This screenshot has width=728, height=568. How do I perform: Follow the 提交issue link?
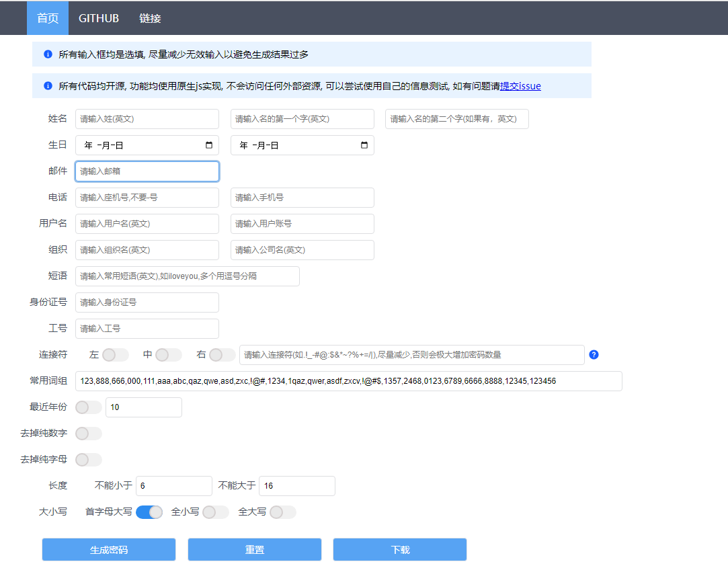click(x=520, y=86)
